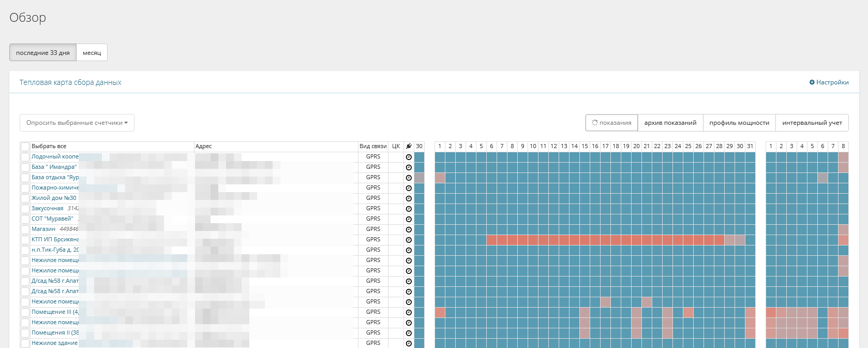Click clock icon in Лодочный кооператив row
Image resolution: width=868 pixels, height=348 pixels.
click(409, 157)
